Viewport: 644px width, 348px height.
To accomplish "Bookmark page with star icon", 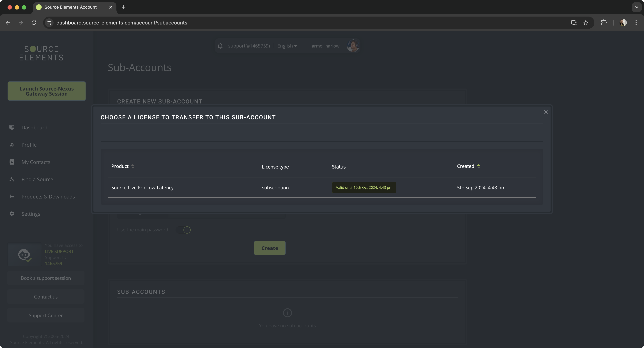I will coord(586,23).
